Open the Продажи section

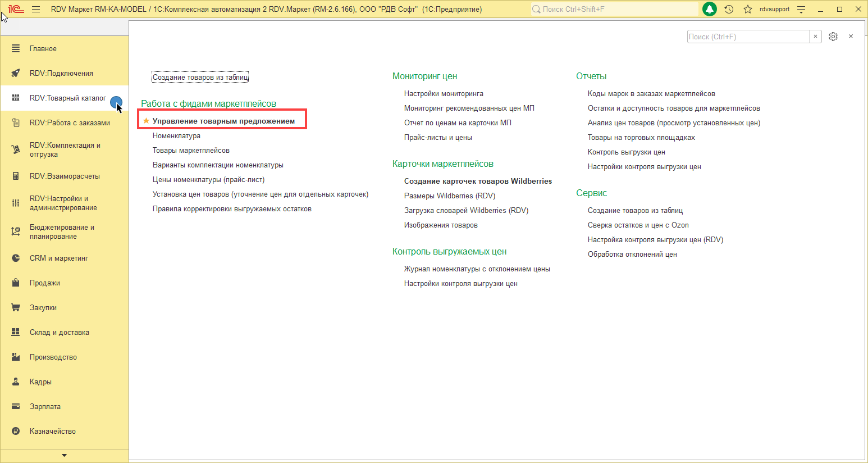(x=65, y=283)
